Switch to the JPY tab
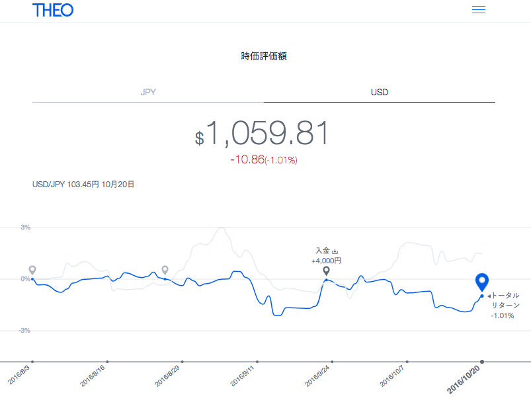Image resolution: width=531 pixels, height=420 pixels. click(148, 92)
